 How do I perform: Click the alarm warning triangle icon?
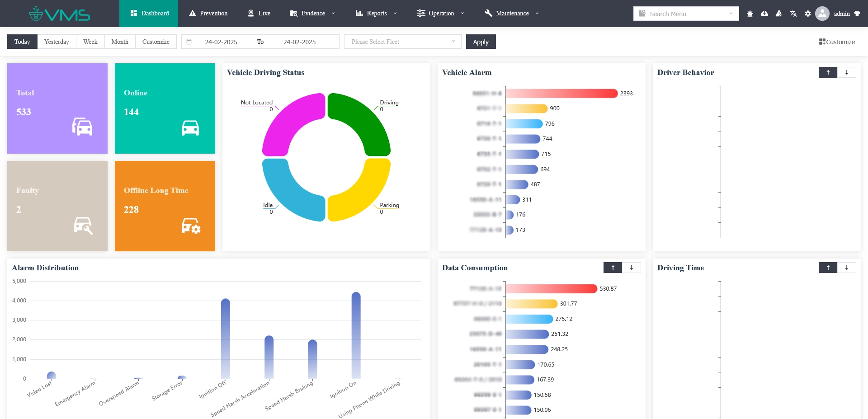[x=778, y=14]
